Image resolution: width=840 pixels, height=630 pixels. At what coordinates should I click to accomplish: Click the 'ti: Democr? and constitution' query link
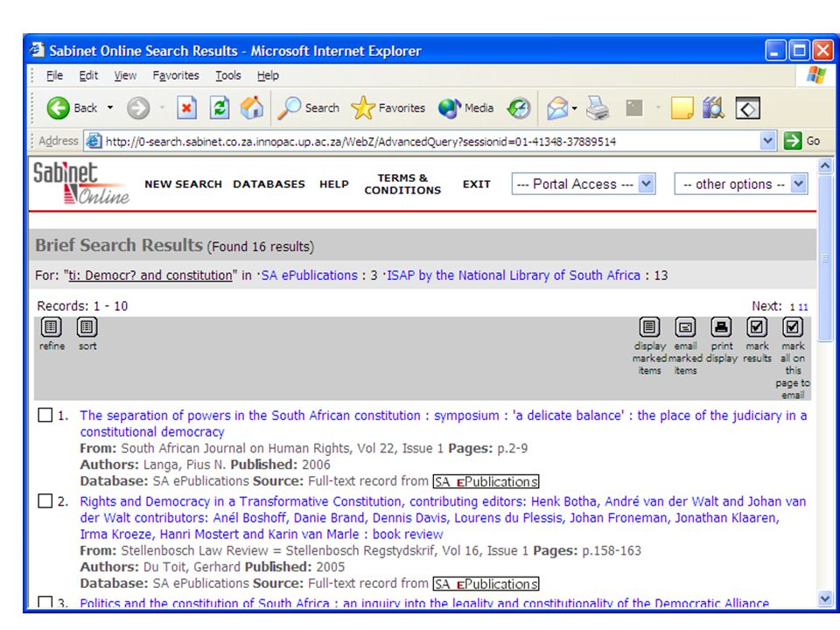point(150,276)
